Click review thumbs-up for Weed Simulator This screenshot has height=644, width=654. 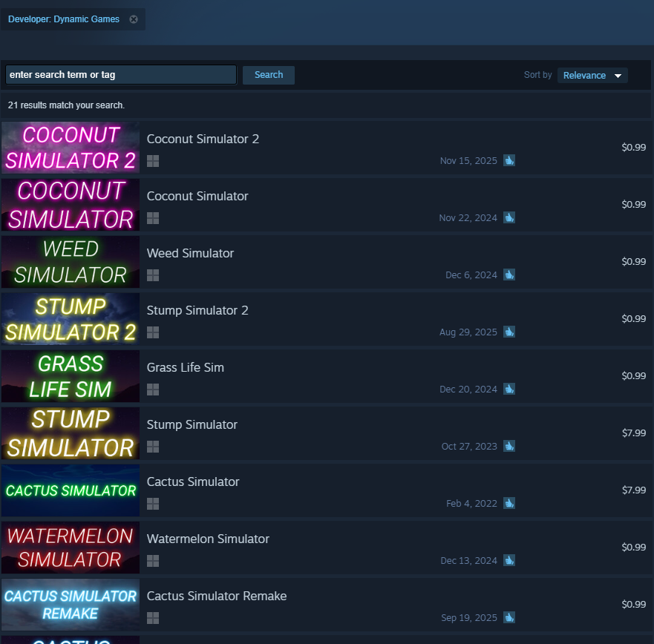coord(509,275)
